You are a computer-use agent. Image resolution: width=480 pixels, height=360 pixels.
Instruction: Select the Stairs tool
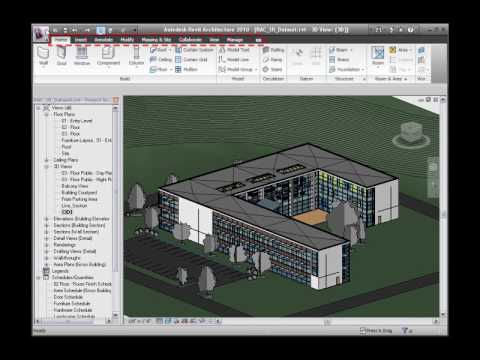272,69
